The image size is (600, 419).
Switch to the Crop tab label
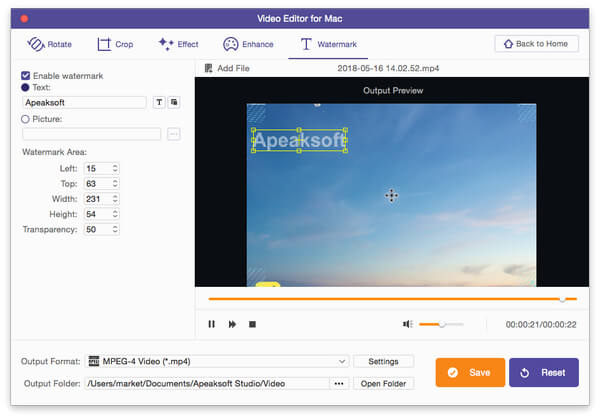pos(124,44)
